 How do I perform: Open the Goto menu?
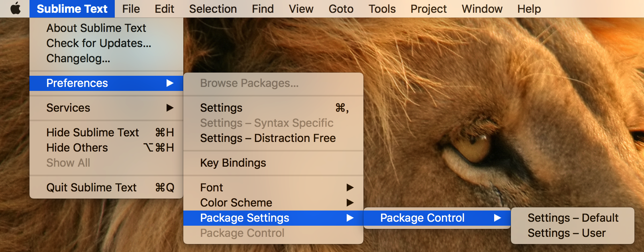pos(341,9)
